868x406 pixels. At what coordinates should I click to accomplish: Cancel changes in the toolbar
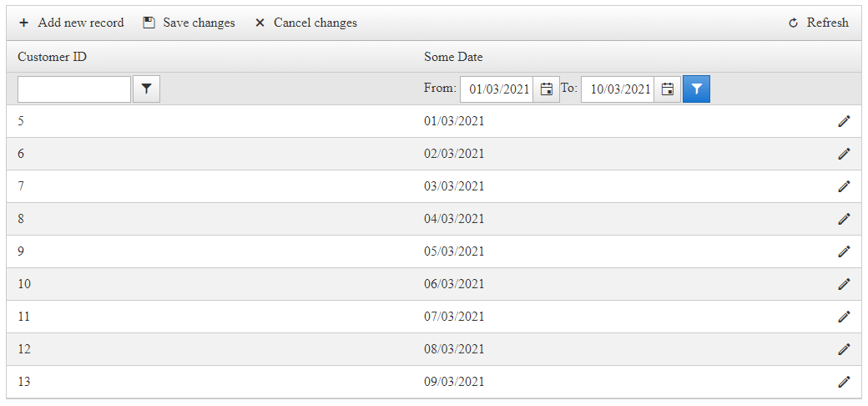pos(306,23)
